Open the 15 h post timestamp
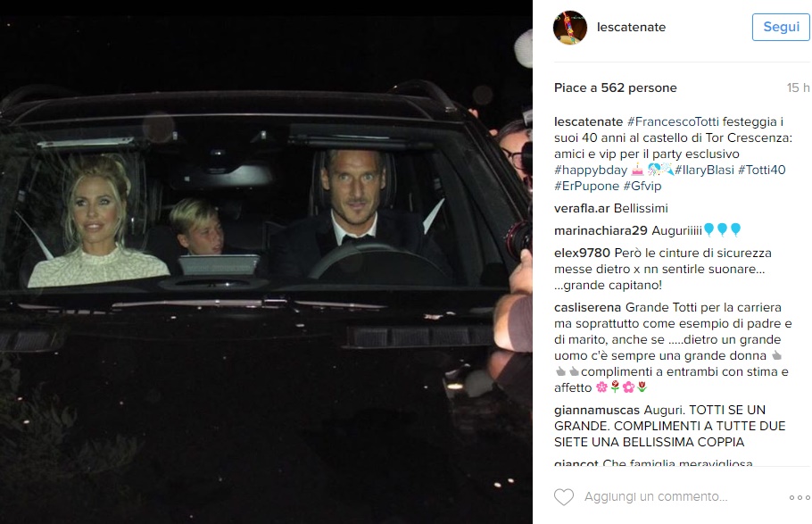Viewport: 812px width, 524px height. pyautogui.click(x=798, y=88)
